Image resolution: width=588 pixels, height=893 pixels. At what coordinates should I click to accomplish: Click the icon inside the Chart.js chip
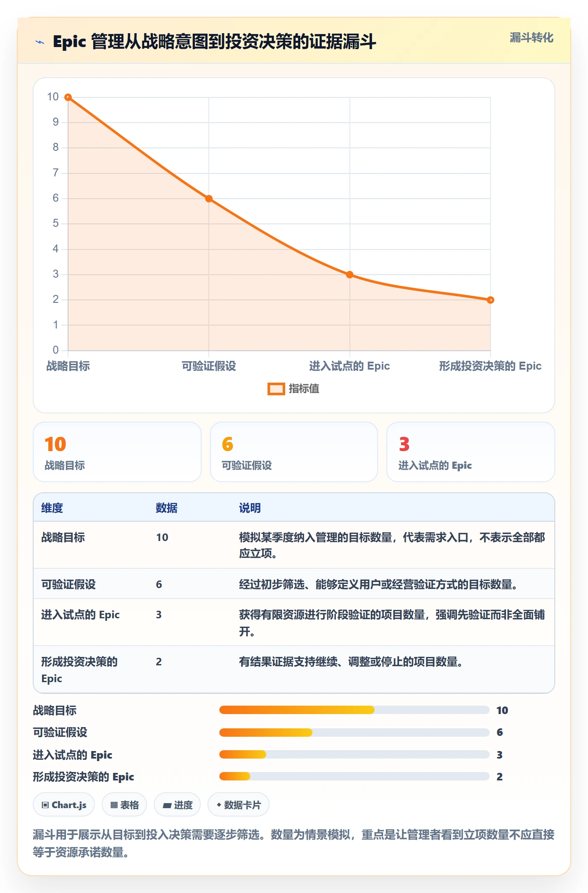tap(45, 805)
